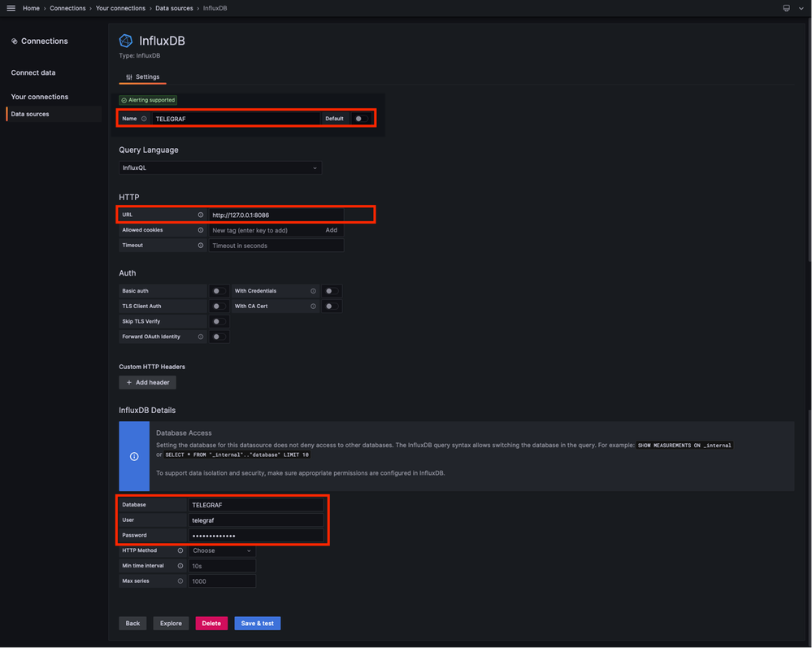Image resolution: width=812 pixels, height=648 pixels.
Task: Click info icon for Max series
Action: tap(180, 581)
